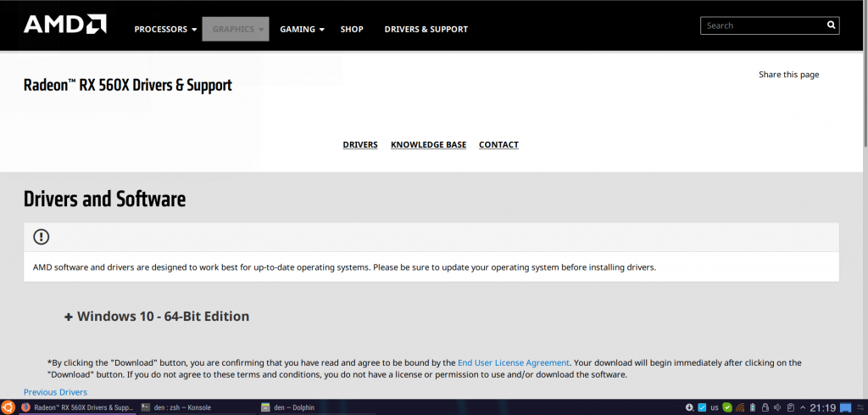The height and width of the screenshot is (415, 868).
Task: Select the Knowledge Base tab
Action: point(428,145)
